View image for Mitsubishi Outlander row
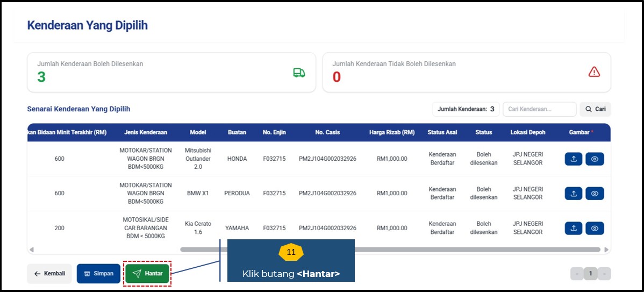Screen dimensions: 644x292 595,159
